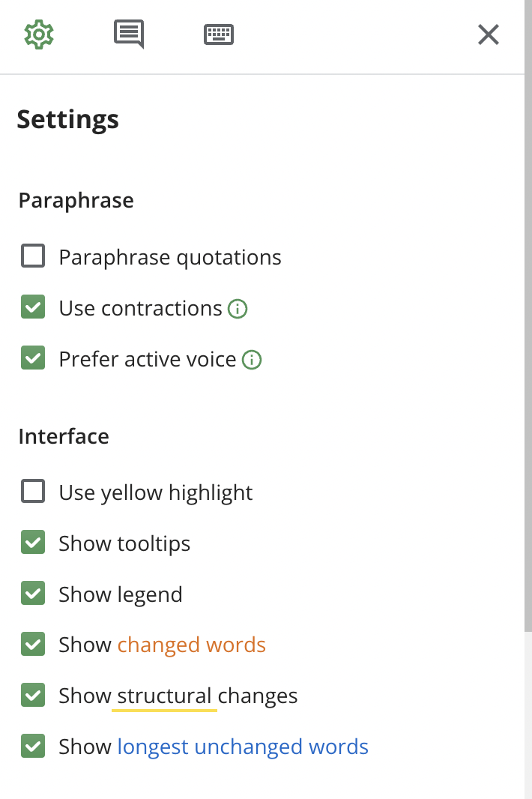Click the orange 'changed words' text
The height and width of the screenshot is (799, 532).
coord(192,645)
